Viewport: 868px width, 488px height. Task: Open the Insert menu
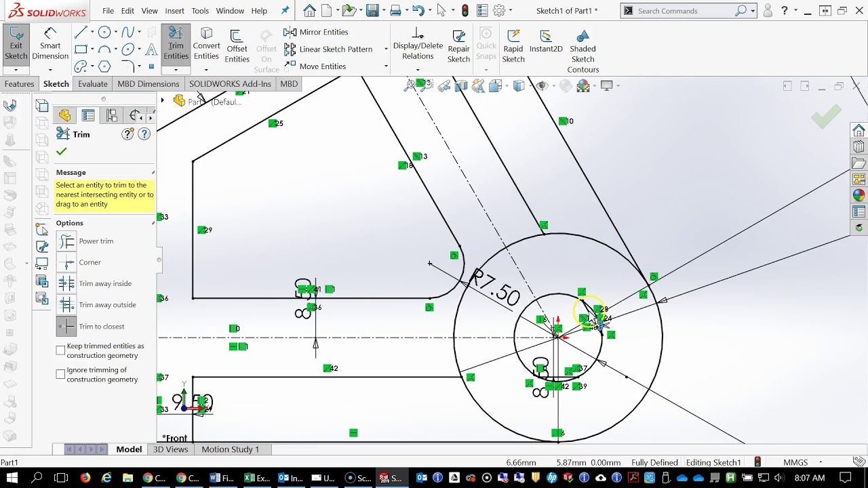(174, 11)
